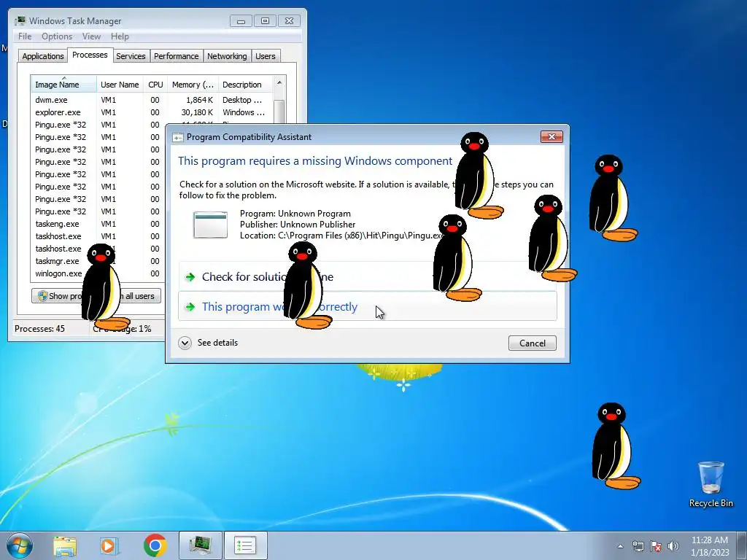Select explorer.exe process row

(152, 112)
